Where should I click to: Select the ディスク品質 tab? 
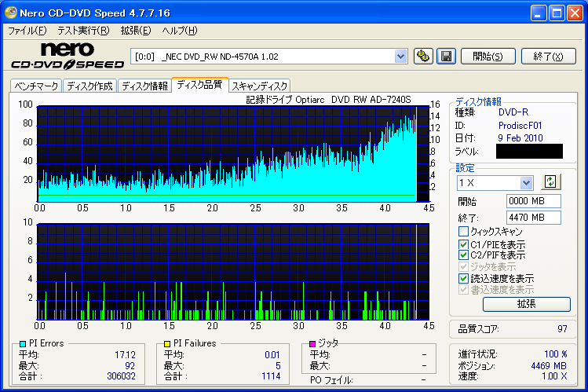pos(199,85)
